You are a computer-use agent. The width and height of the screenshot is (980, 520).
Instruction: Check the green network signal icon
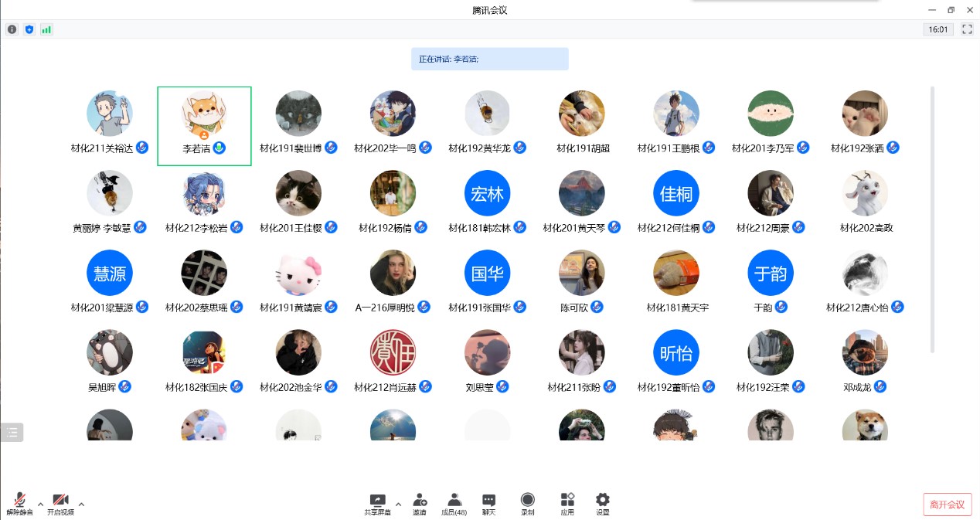click(46, 29)
